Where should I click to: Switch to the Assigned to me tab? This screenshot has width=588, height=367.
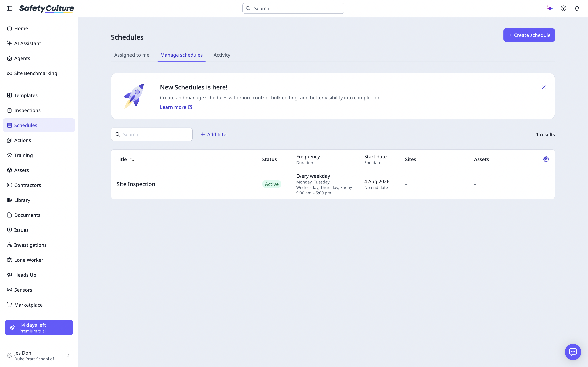coord(132,55)
